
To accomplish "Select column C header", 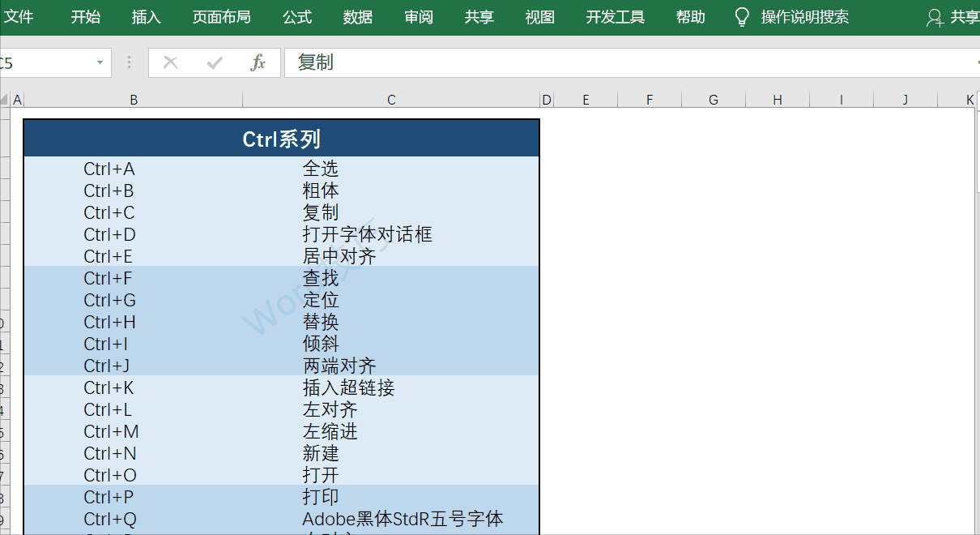I will [x=391, y=100].
